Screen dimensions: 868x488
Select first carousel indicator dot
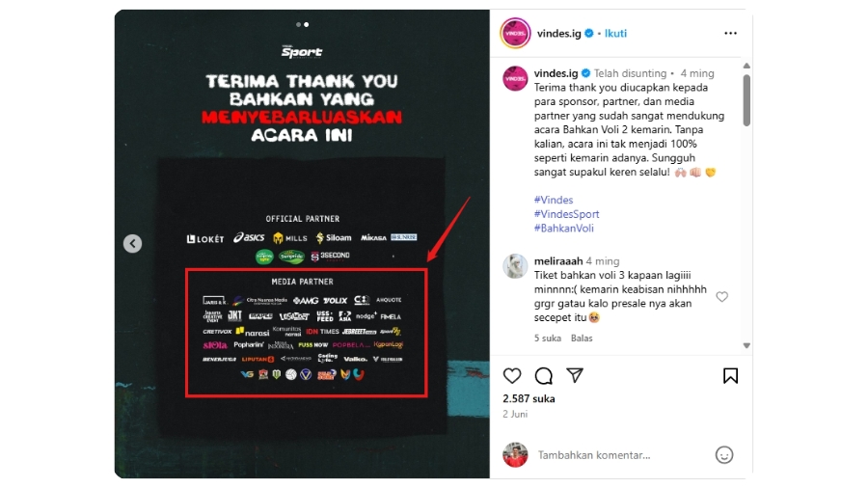298,24
